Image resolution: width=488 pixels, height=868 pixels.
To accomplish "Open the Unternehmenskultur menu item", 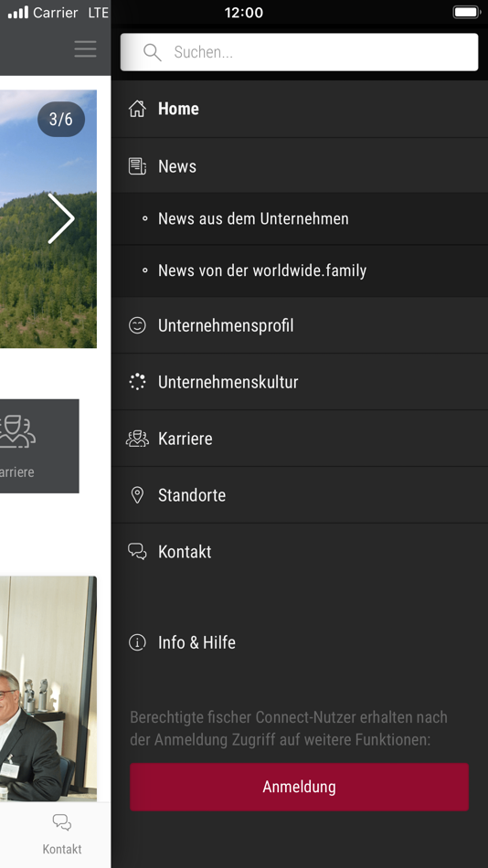I will pos(300,382).
